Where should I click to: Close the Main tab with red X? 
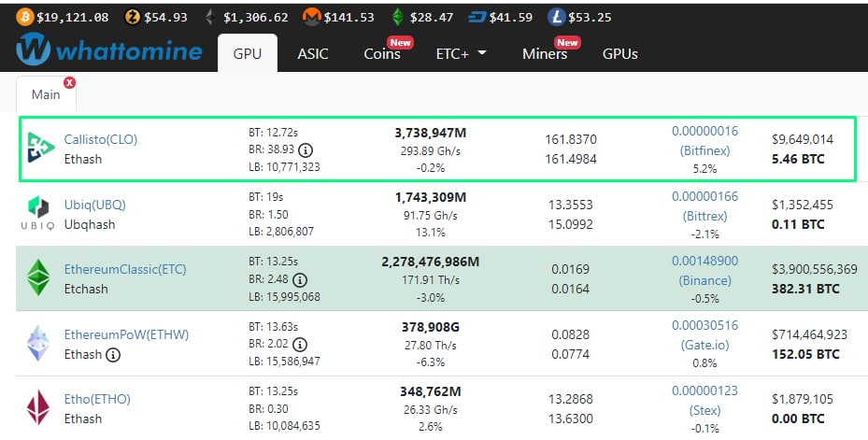pyautogui.click(x=70, y=82)
